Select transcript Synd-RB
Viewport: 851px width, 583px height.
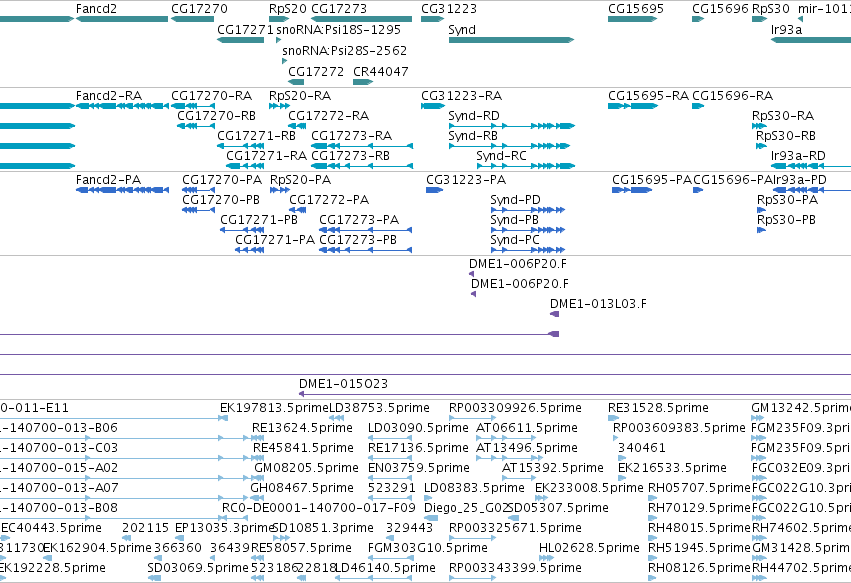click(509, 146)
